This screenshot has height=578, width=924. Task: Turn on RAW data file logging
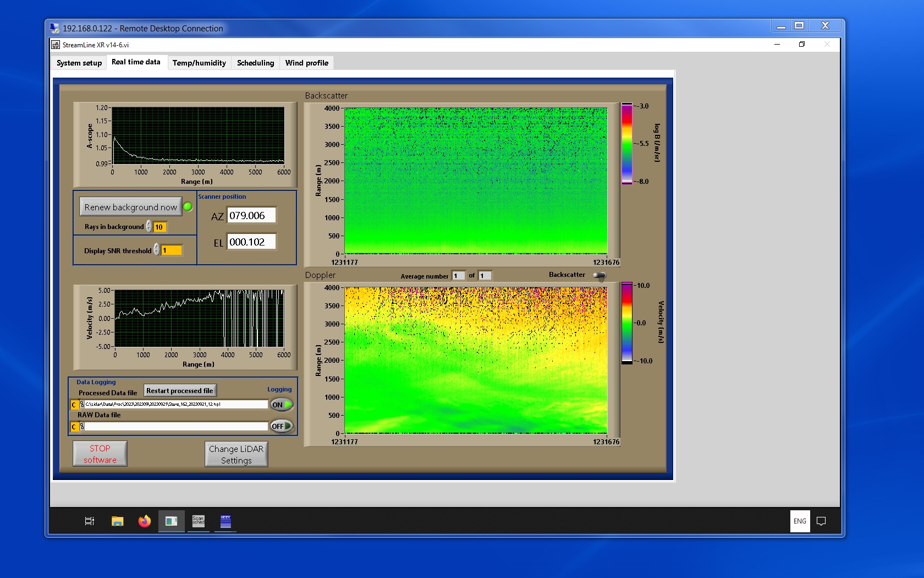click(281, 426)
